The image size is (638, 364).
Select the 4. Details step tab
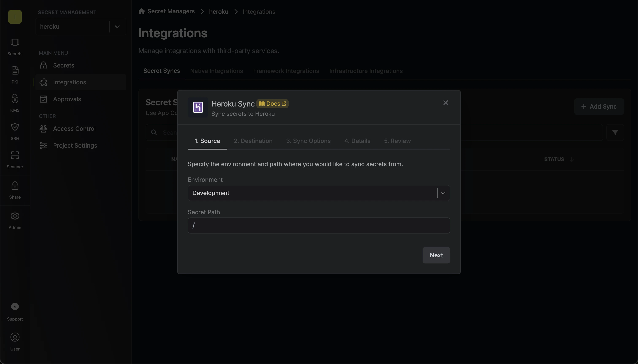357,141
